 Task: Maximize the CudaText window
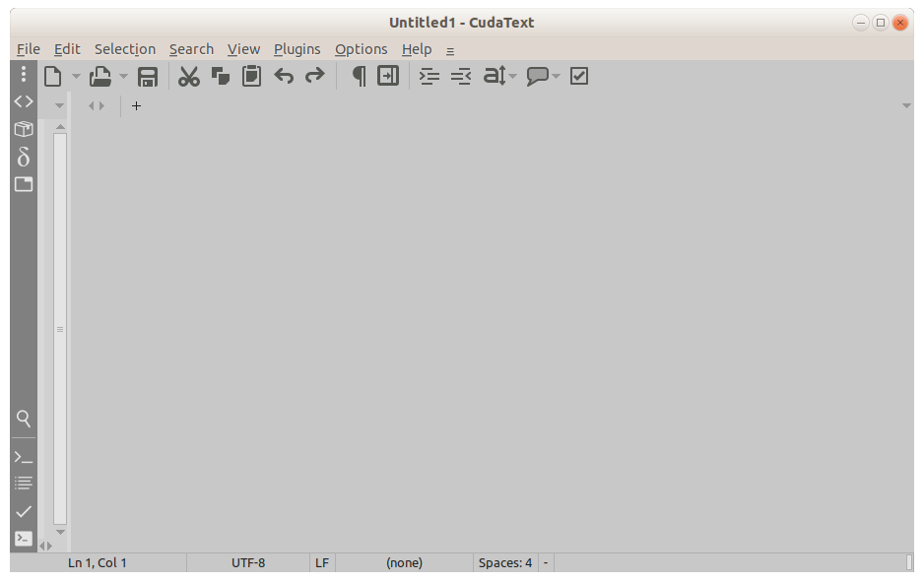881,23
